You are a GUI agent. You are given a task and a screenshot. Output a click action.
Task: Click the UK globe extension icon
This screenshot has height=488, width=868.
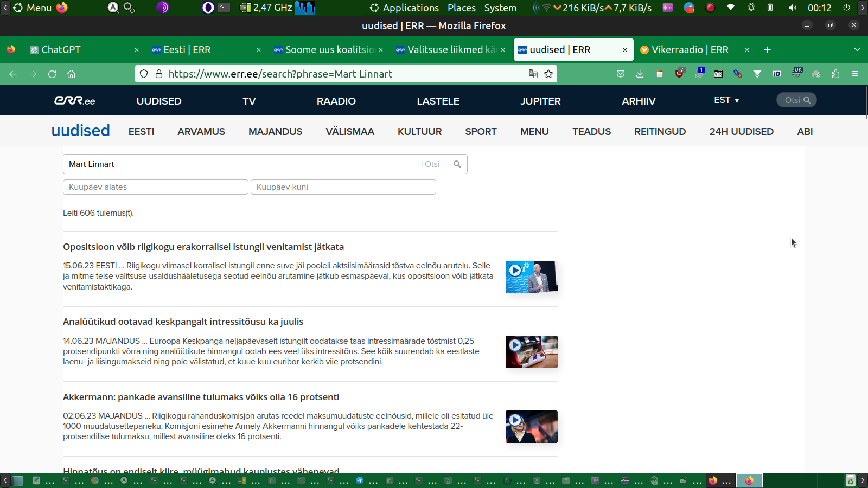coord(796,73)
